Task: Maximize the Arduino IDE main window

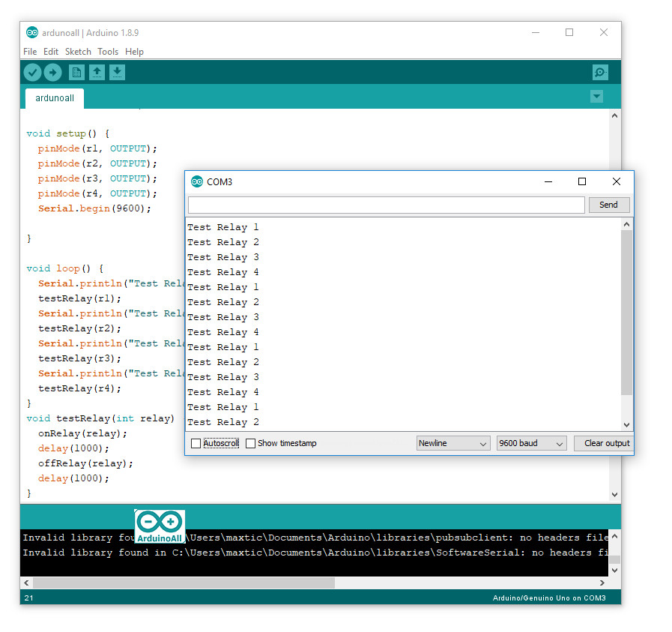Action: (569, 32)
